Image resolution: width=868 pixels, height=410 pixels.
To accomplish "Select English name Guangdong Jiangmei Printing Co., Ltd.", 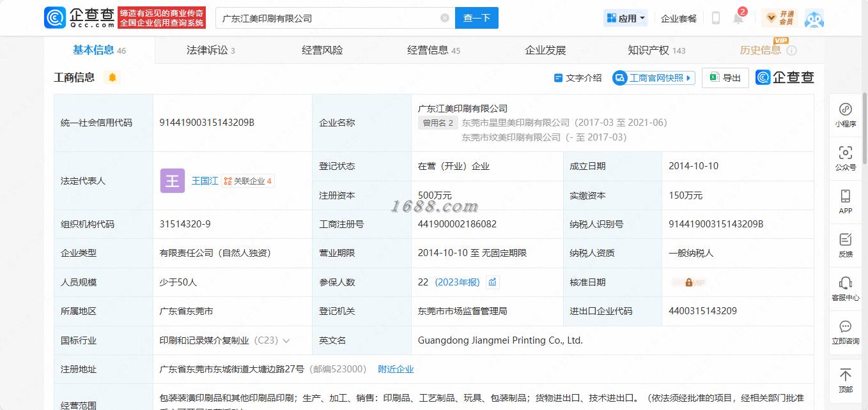I will click(x=500, y=340).
